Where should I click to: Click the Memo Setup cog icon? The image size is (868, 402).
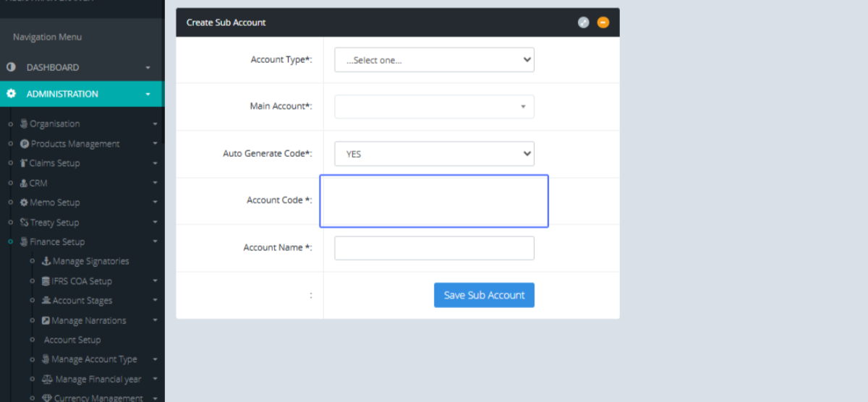(x=24, y=203)
